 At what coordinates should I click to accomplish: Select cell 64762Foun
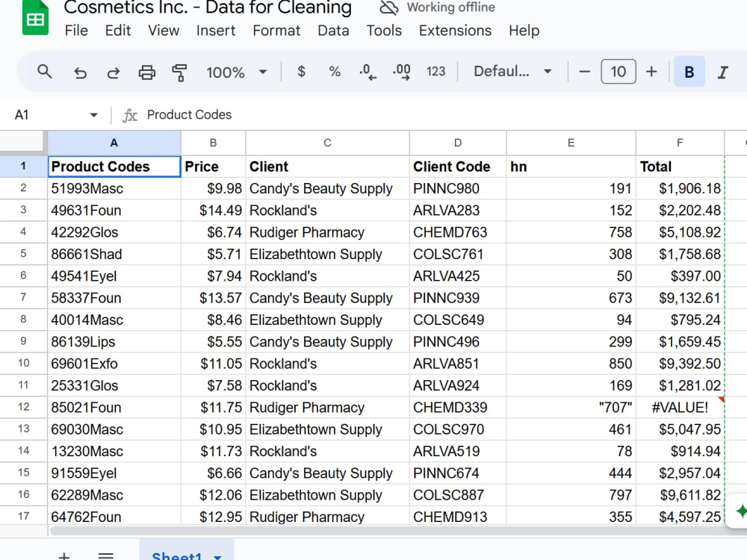(x=114, y=516)
